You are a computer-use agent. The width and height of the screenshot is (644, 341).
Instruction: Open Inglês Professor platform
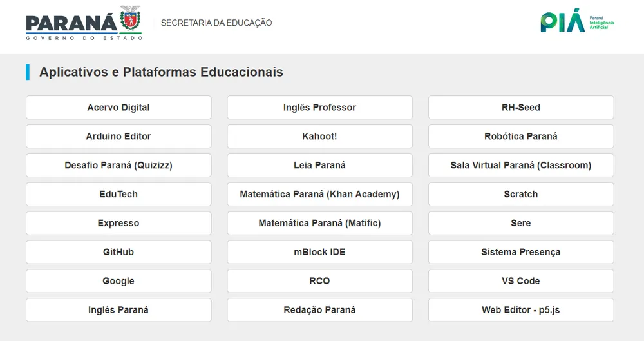[319, 108]
